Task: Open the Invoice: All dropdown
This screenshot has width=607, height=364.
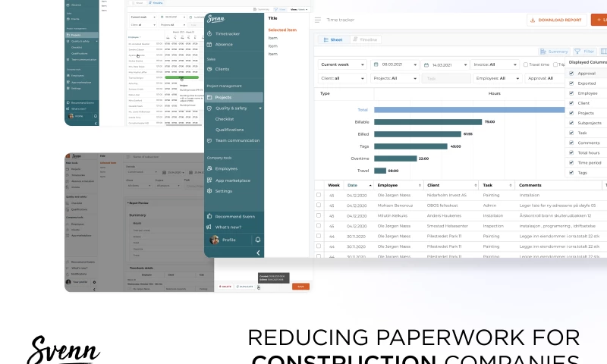Action: [495, 64]
